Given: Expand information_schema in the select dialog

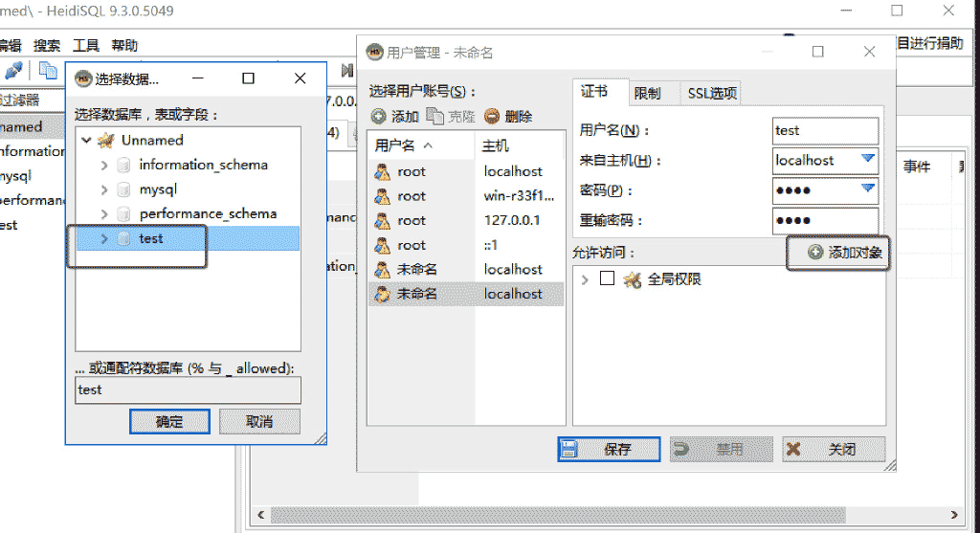Looking at the screenshot, I should (104, 166).
